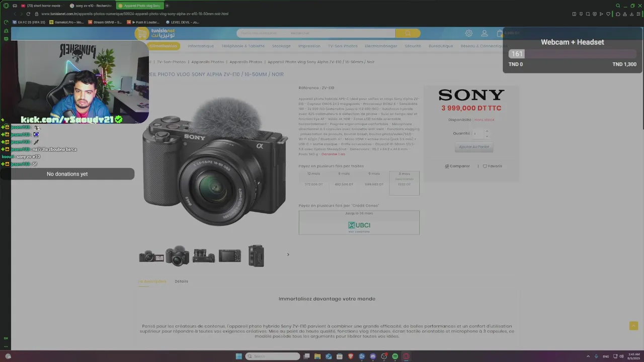Open the user account icon on Tunisianet
This screenshot has height=362, width=644.
pos(485,33)
